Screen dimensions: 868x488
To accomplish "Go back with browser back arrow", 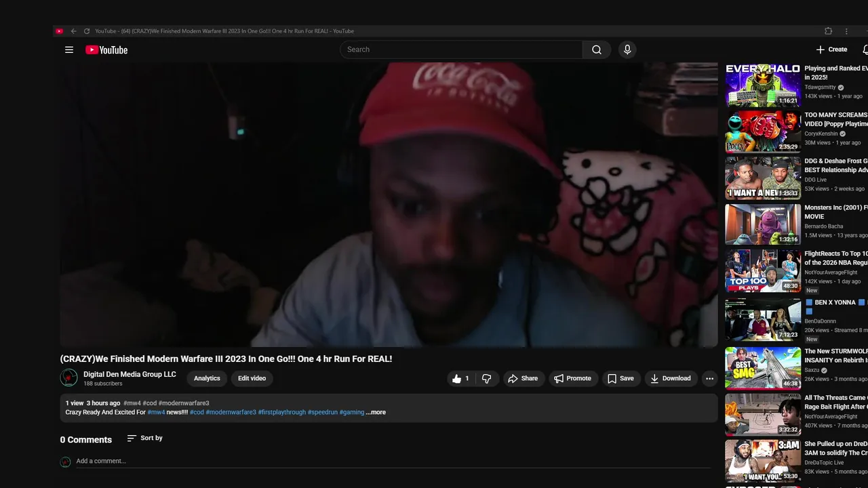I will click(74, 31).
